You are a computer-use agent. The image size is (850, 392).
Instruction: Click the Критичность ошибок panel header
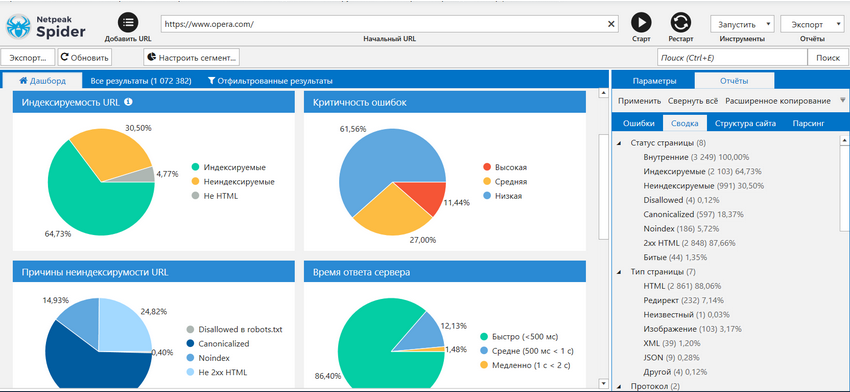pyautogui.click(x=445, y=102)
